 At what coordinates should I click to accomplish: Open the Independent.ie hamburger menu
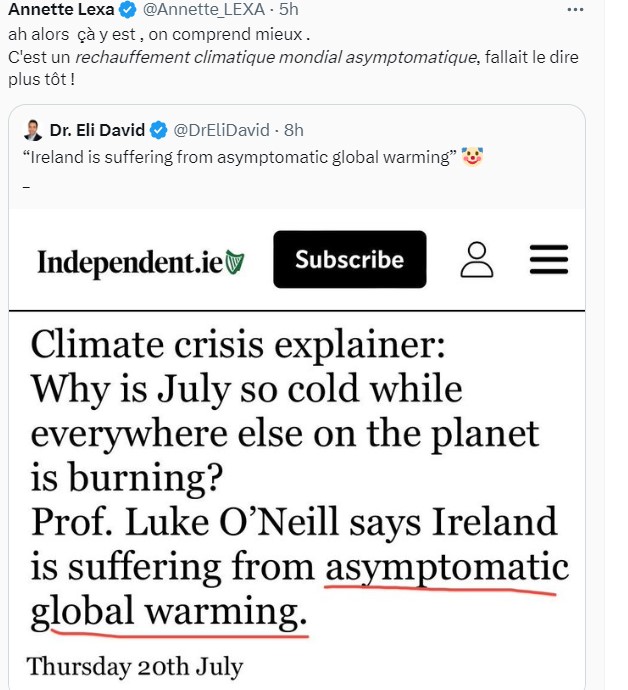pos(548,259)
